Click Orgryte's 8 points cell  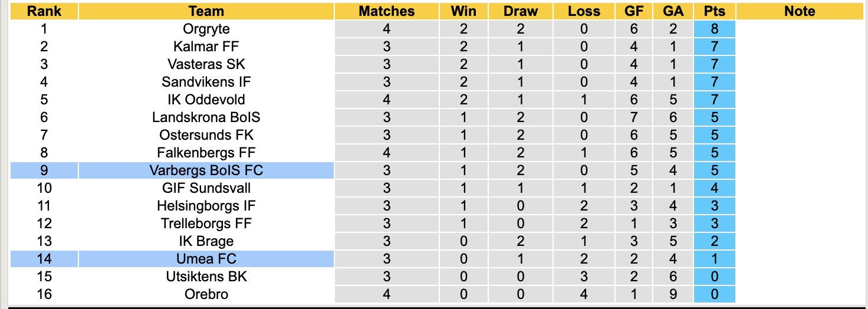tap(714, 29)
